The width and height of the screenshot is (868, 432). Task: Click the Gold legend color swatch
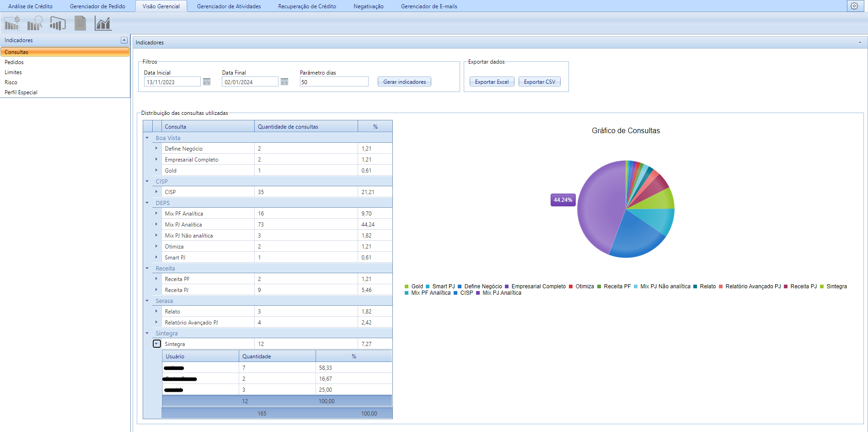pos(407,286)
